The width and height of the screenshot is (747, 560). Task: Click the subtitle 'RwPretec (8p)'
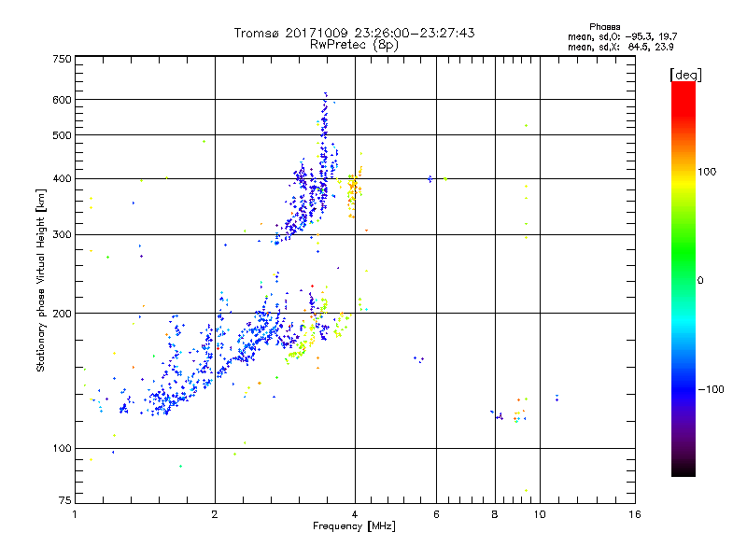pos(354,45)
